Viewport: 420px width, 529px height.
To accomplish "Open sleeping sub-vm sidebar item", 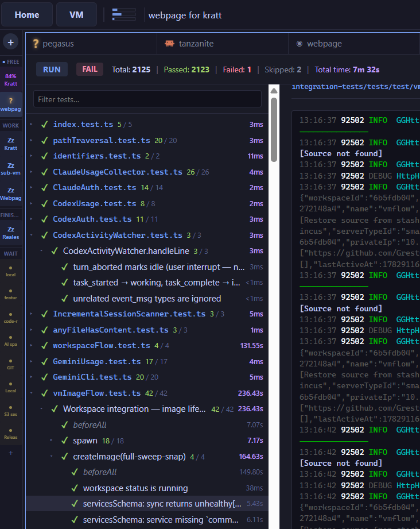I will (x=11, y=169).
